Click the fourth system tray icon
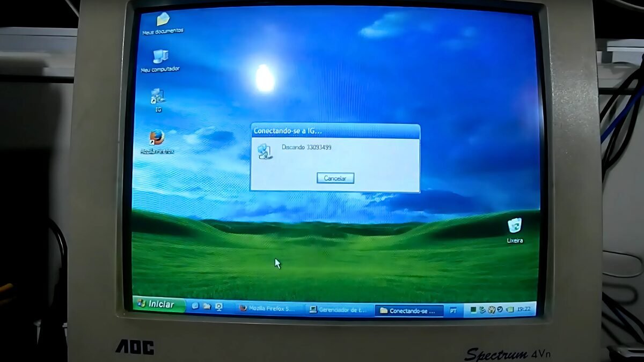The image size is (644, 362). [500, 309]
